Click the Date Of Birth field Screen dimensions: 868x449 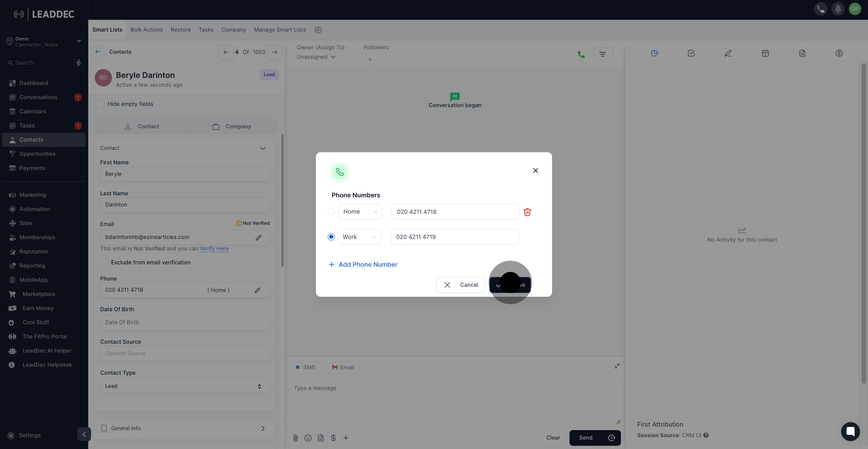coord(185,322)
